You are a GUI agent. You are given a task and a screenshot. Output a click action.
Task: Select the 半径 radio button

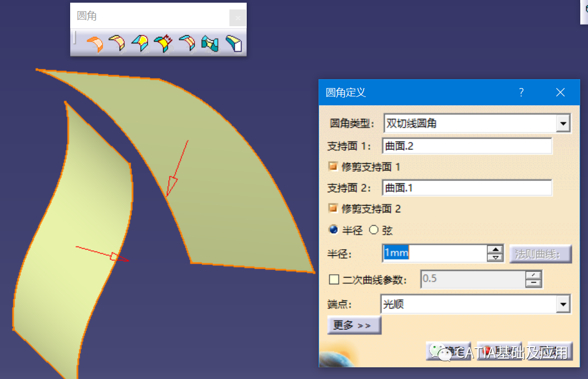[333, 229]
